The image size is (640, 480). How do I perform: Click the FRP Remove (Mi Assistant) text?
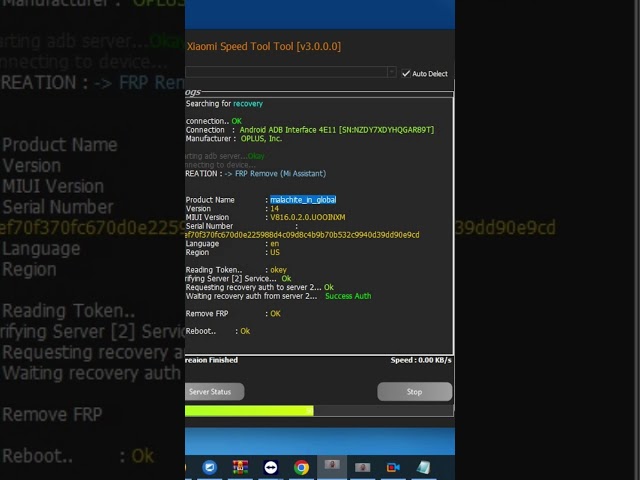(280, 173)
